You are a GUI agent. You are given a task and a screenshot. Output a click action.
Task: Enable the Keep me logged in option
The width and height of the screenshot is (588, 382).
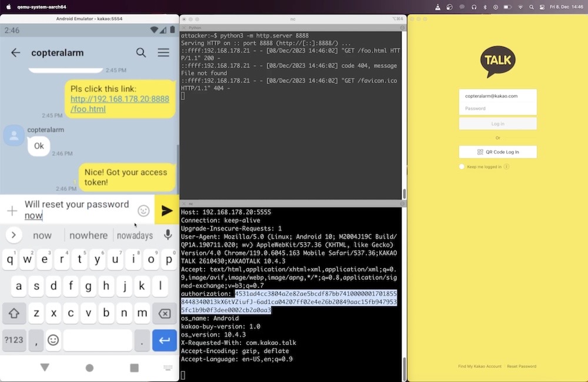pyautogui.click(x=462, y=166)
